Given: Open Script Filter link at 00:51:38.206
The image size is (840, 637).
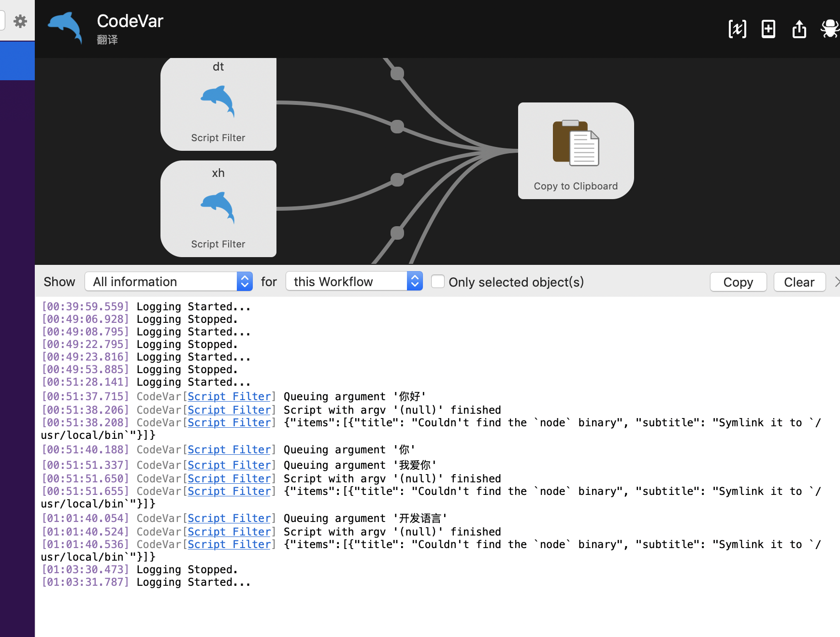Looking at the screenshot, I should pos(229,410).
